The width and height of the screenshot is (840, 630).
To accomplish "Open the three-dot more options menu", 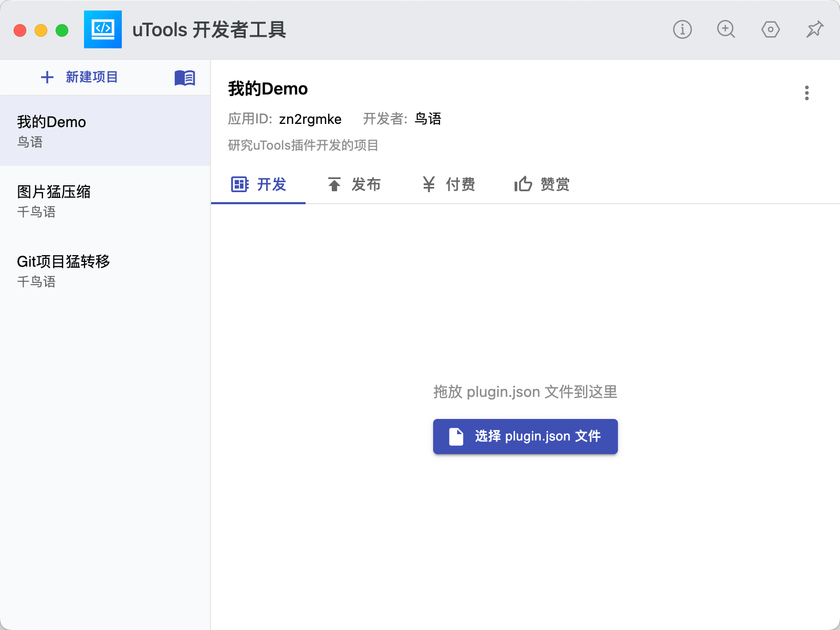I will tap(807, 93).
